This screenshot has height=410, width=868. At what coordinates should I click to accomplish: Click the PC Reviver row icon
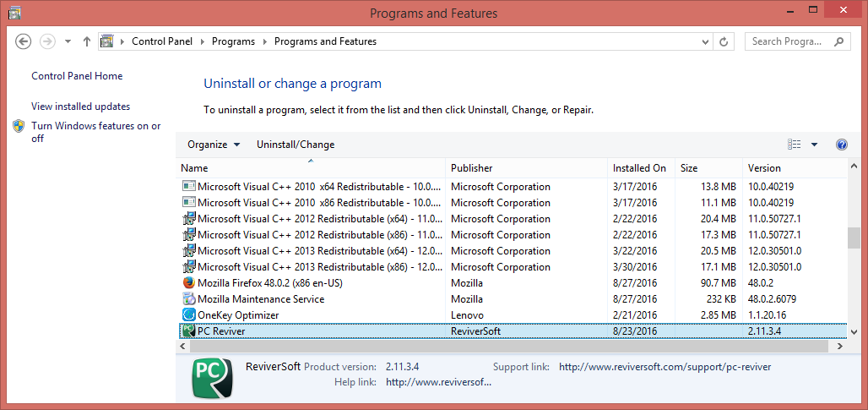189,331
